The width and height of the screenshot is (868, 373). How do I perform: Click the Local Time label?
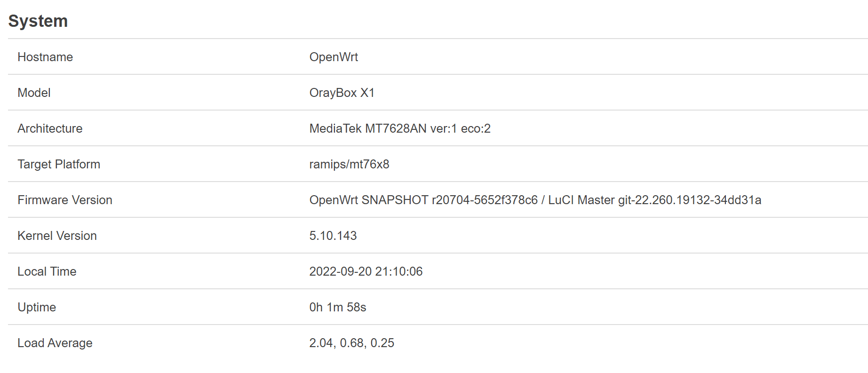tap(47, 271)
